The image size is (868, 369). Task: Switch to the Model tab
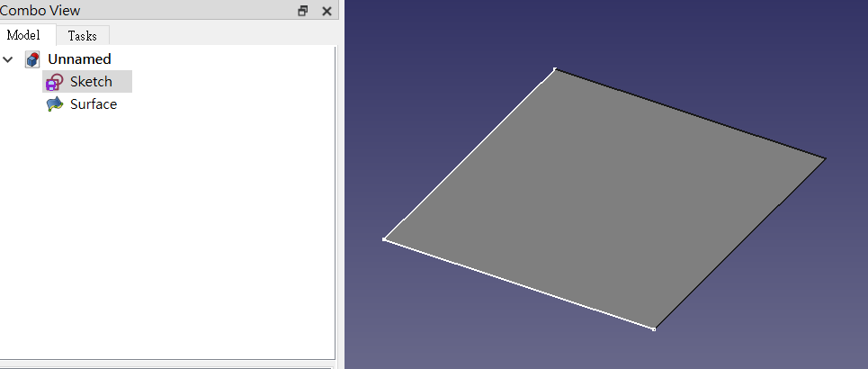[23, 35]
